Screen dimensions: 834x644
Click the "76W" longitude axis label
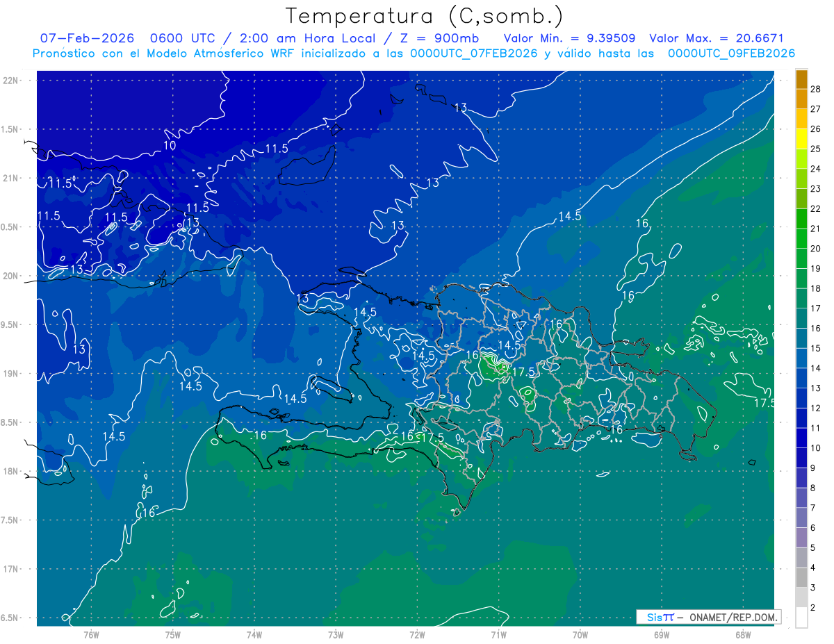[91, 634]
